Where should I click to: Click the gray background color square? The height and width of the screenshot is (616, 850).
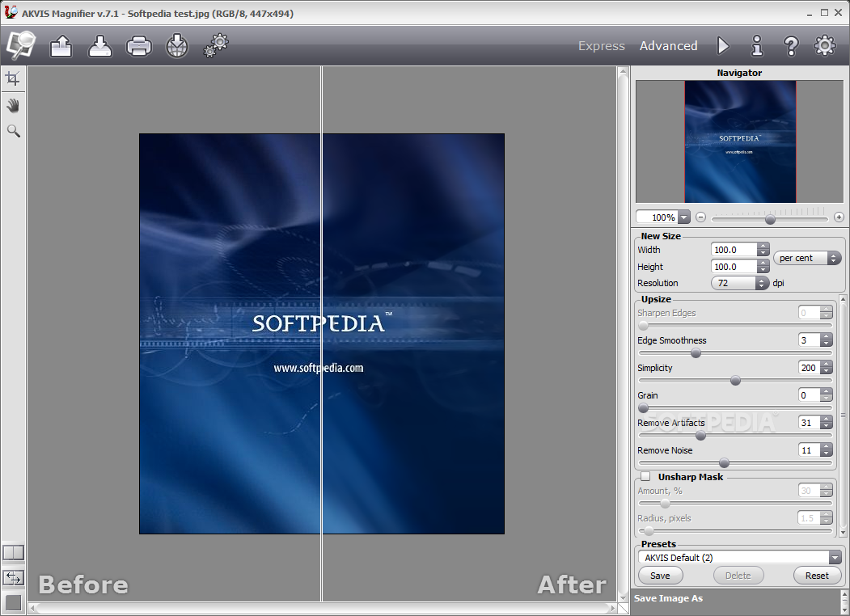[x=13, y=602]
